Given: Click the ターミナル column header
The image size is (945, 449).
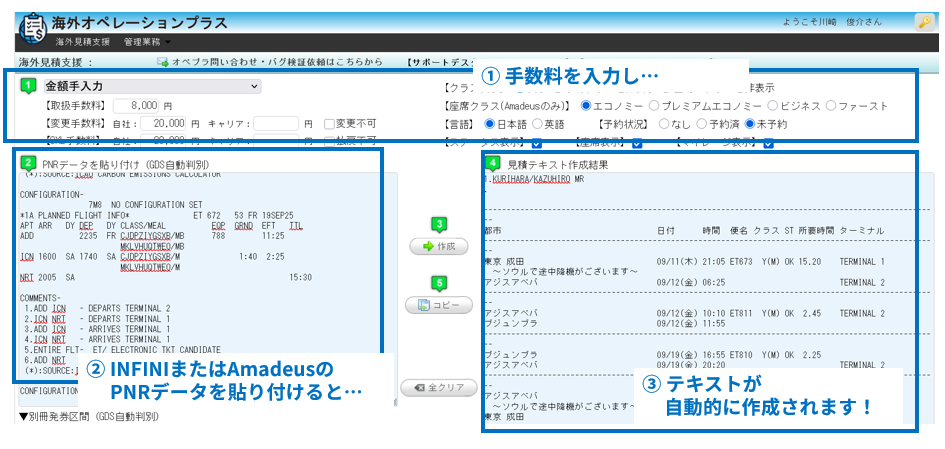Looking at the screenshot, I should pos(862,230).
